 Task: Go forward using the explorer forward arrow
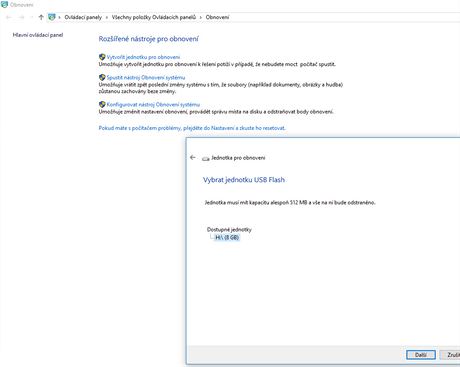click(21, 17)
